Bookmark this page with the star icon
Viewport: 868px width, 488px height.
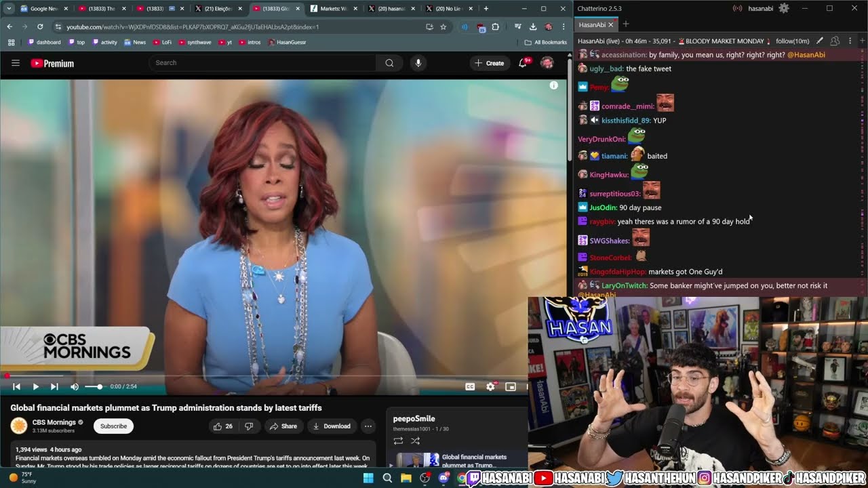[x=443, y=27]
